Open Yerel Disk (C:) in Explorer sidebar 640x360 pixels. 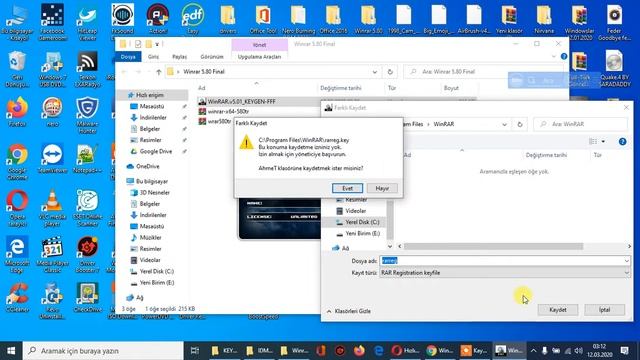152,271
